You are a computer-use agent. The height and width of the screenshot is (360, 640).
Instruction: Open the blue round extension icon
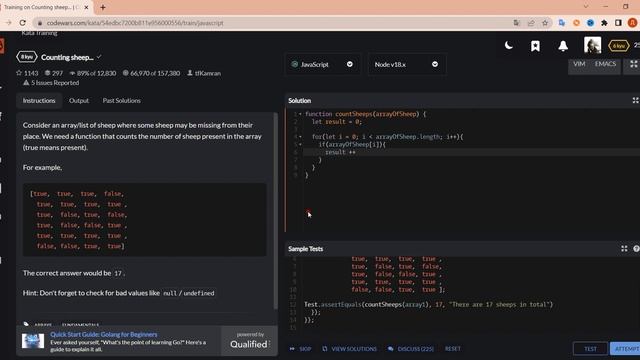point(590,23)
